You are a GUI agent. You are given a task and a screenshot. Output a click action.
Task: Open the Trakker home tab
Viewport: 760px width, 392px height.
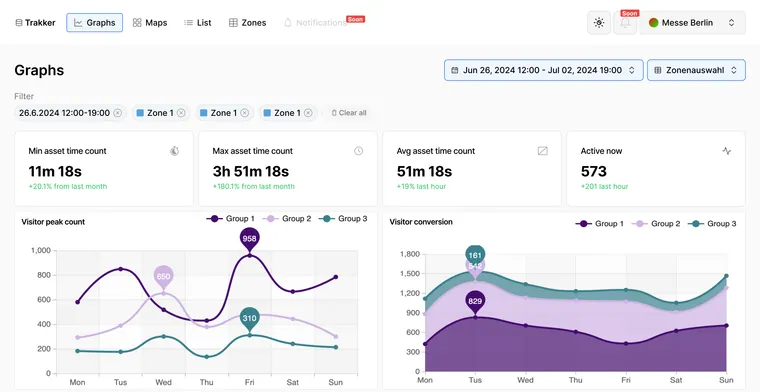[x=35, y=23]
